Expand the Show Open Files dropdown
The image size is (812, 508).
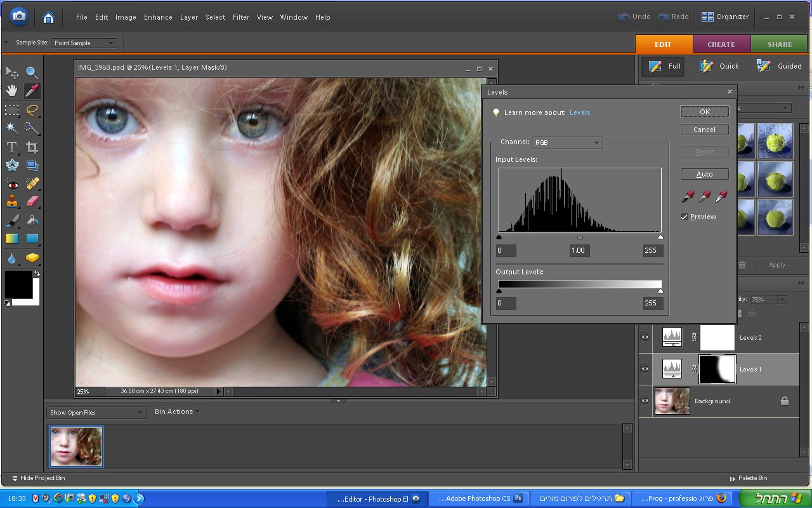96,413
